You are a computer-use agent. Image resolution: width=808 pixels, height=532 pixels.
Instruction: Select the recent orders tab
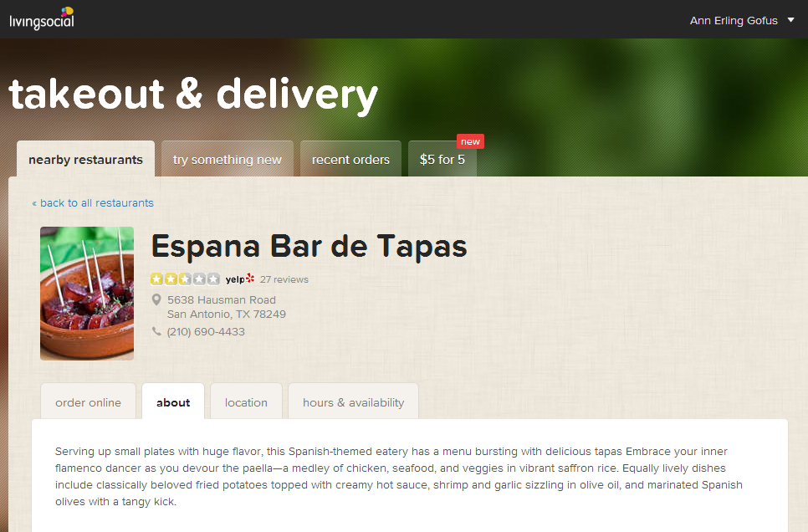(350, 160)
